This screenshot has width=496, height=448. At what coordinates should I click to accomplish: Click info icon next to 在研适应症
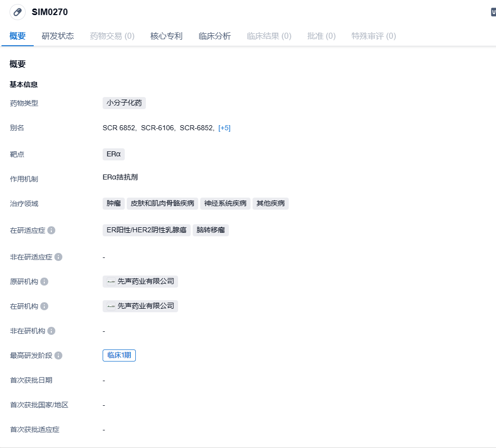[51, 230]
